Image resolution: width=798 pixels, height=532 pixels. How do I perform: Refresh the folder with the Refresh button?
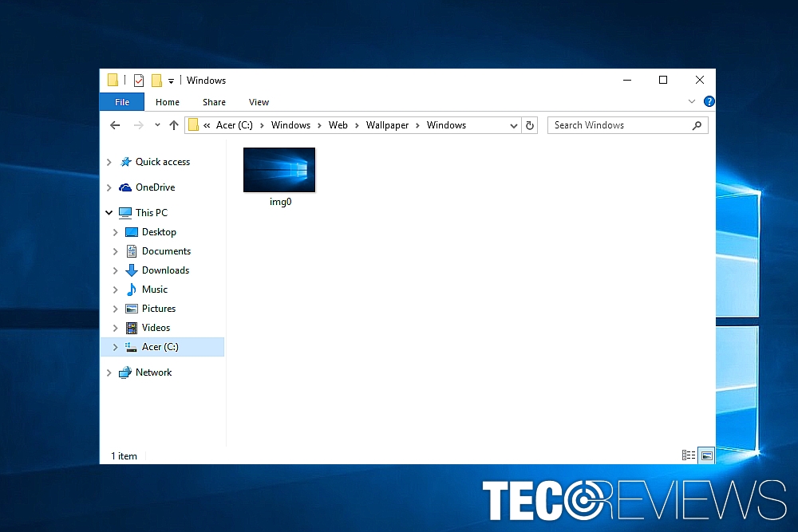(x=530, y=126)
